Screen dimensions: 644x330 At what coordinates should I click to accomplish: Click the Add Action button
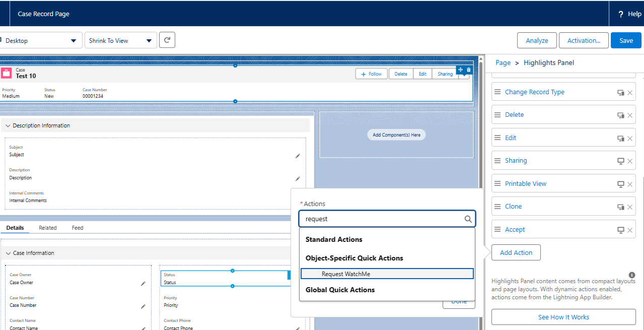(516, 252)
